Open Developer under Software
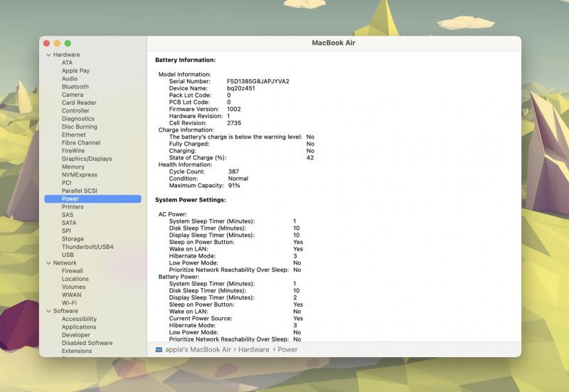Image resolution: width=569 pixels, height=392 pixels. point(76,335)
